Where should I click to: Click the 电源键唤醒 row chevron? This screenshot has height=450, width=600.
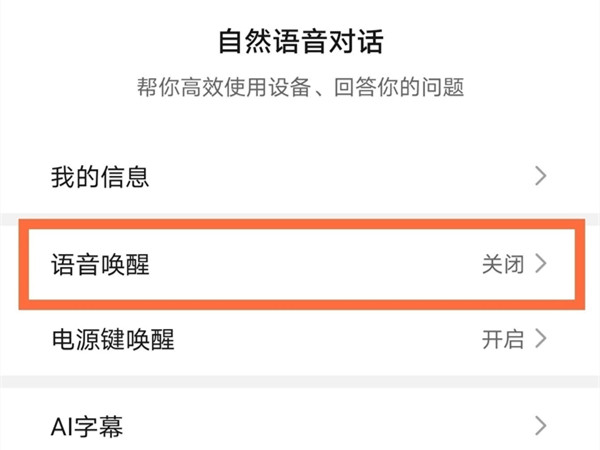(541, 339)
